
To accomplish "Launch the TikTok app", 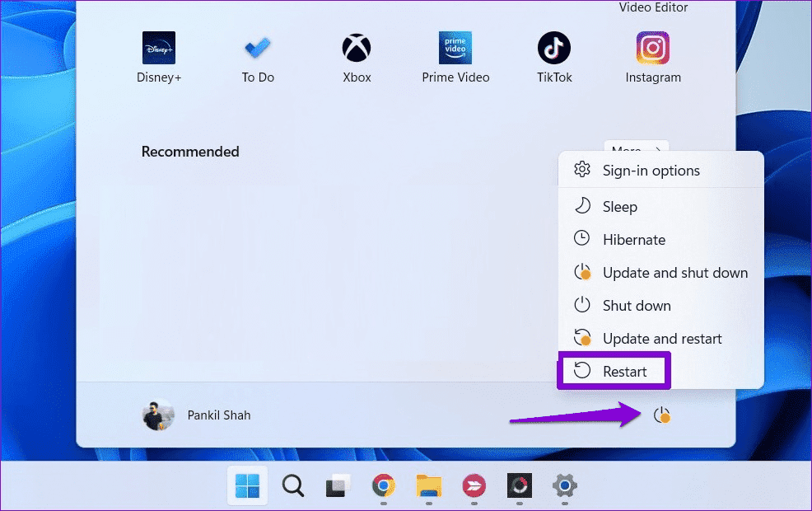I will [554, 57].
